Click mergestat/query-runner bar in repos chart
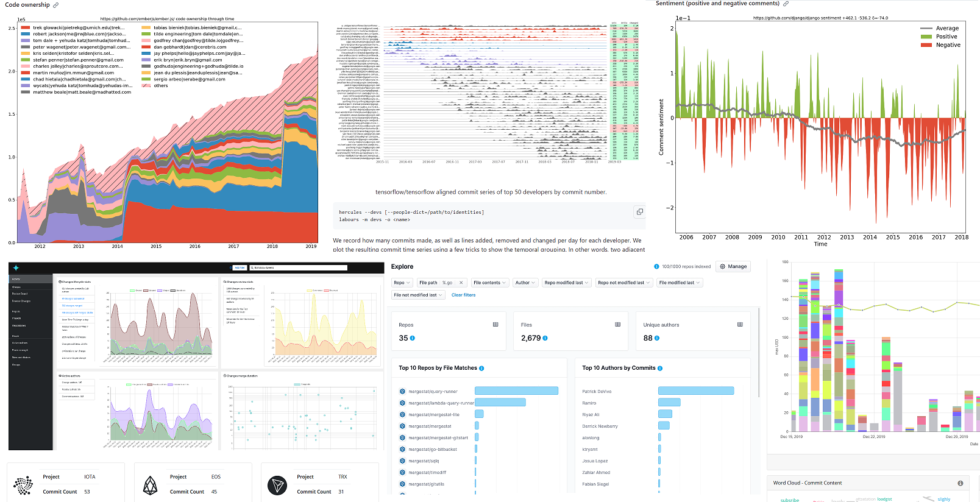The image size is (980, 502). [x=516, y=391]
